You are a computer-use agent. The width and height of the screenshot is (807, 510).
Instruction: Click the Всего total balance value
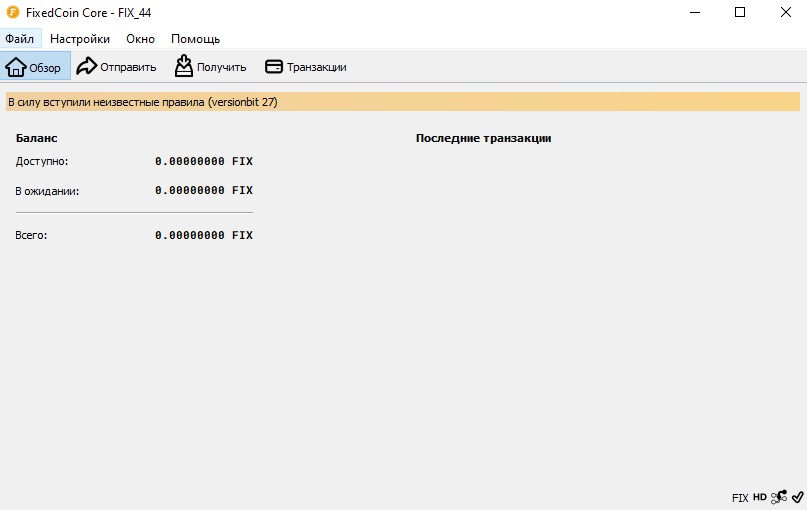(204, 235)
